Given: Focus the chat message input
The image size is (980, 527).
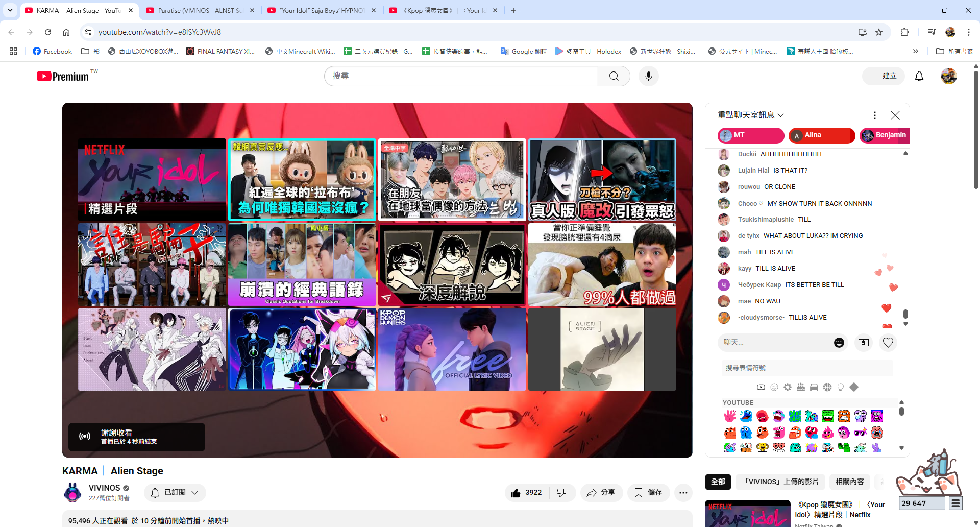Looking at the screenshot, I should (x=776, y=343).
